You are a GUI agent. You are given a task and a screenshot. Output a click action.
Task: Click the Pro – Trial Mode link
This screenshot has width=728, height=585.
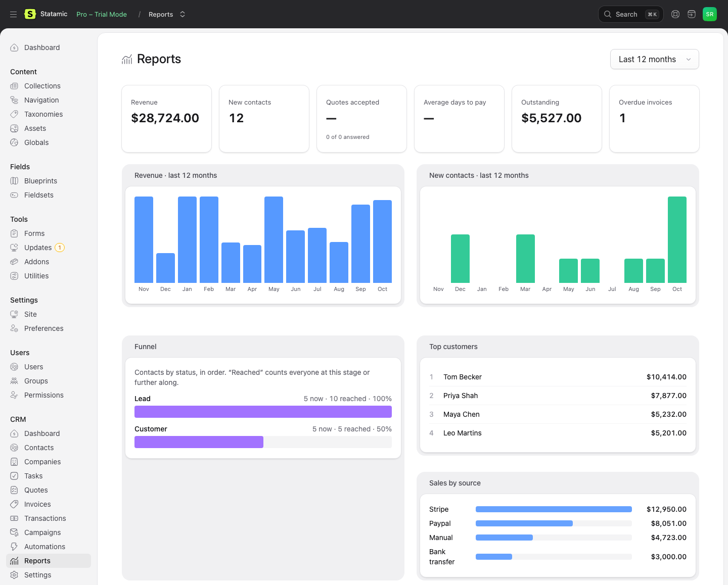point(102,14)
